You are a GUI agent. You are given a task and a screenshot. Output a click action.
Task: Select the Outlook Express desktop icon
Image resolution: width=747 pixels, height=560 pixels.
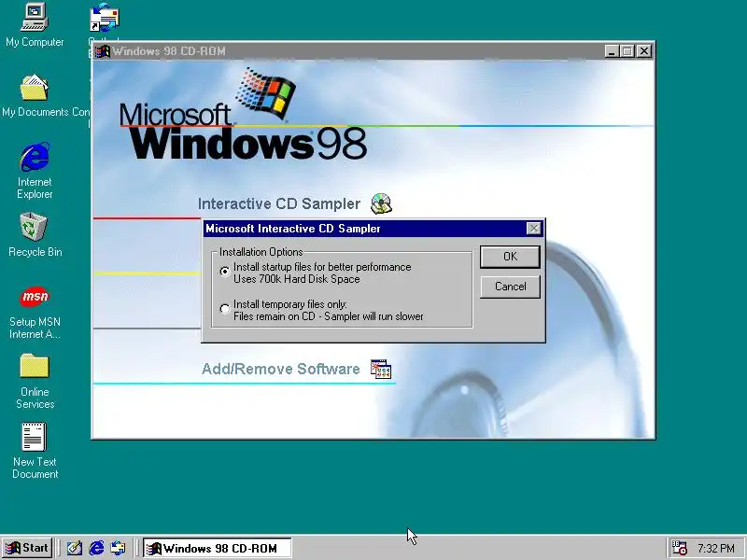pos(105,17)
